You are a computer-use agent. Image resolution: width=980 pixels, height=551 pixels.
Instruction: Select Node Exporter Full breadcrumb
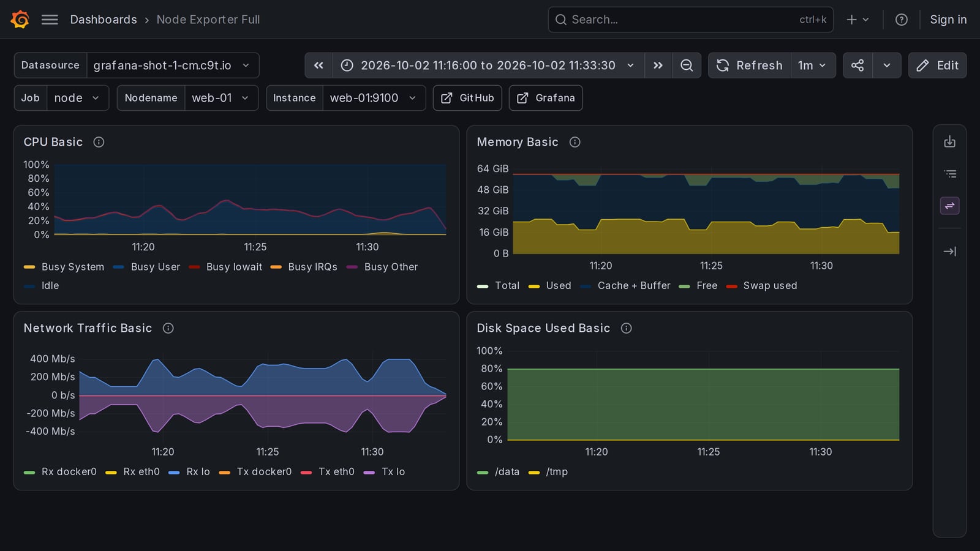(208, 20)
